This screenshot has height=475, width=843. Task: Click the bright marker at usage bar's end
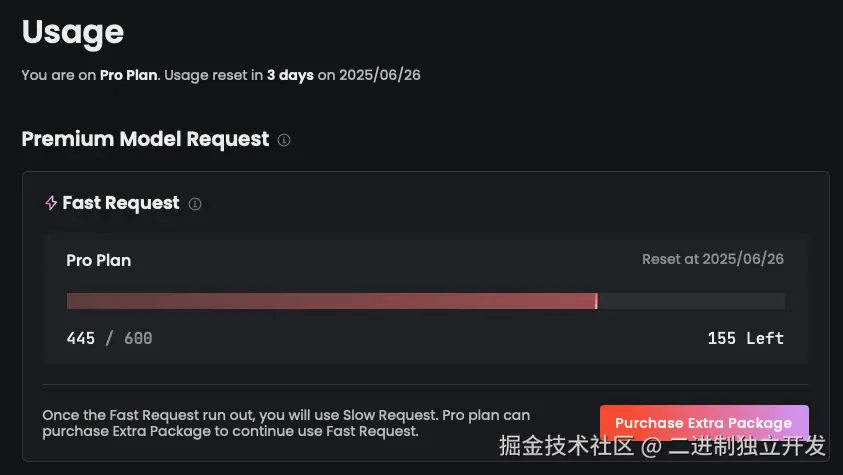point(596,301)
